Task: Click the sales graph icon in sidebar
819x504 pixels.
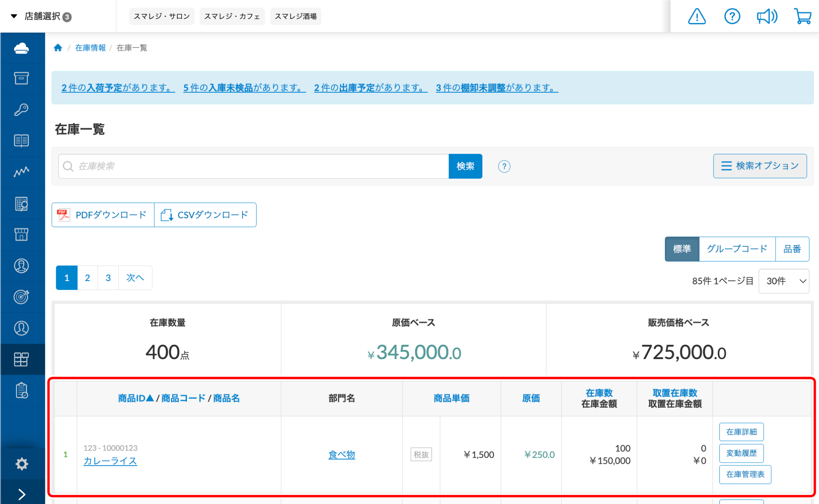Action: (x=22, y=172)
